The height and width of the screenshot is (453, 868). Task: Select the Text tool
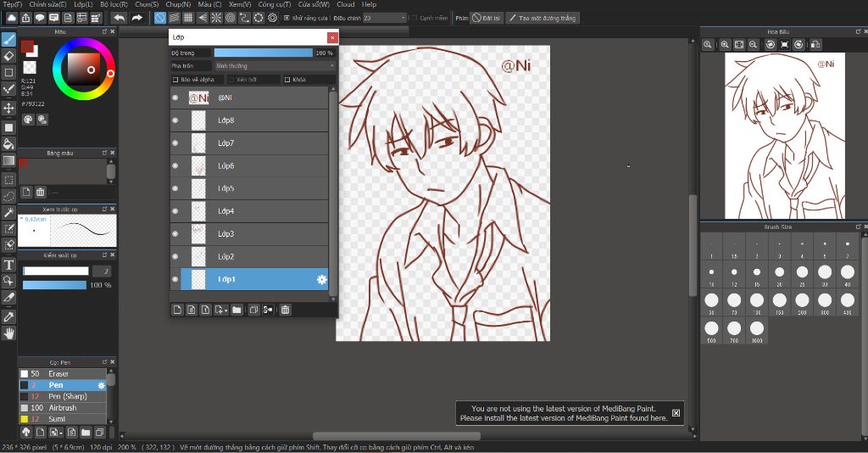[8, 265]
